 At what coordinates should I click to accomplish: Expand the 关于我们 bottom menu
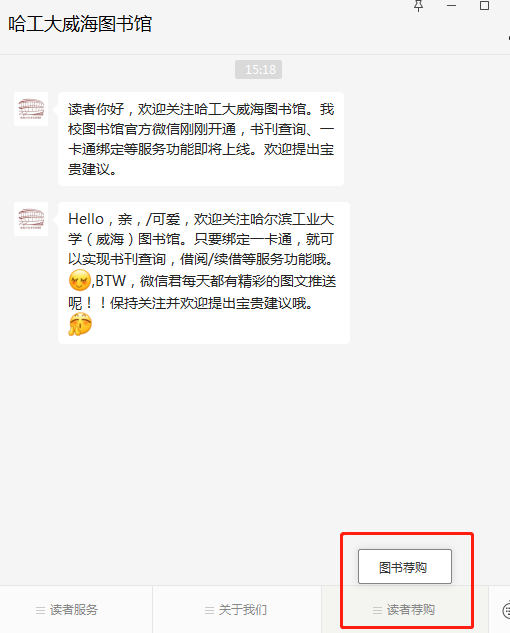pyautogui.click(x=237, y=610)
